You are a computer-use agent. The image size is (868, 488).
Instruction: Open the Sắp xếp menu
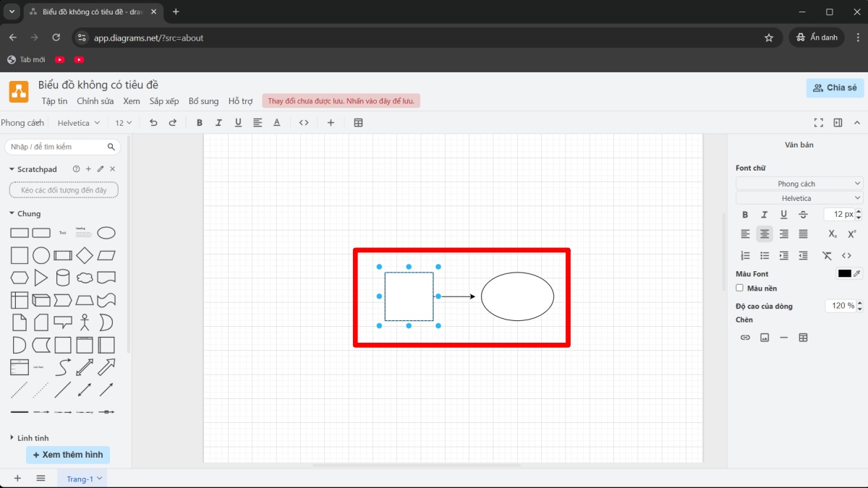164,101
